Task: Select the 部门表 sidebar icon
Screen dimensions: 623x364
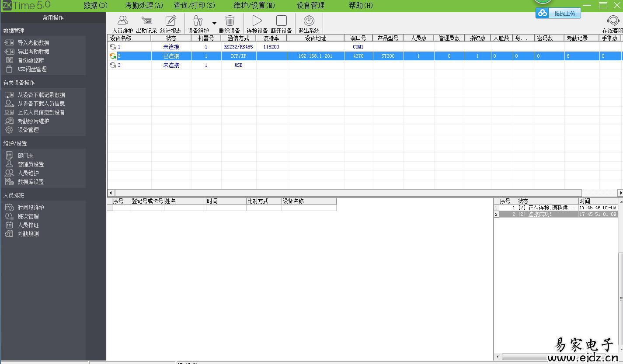Action: pyautogui.click(x=9, y=156)
